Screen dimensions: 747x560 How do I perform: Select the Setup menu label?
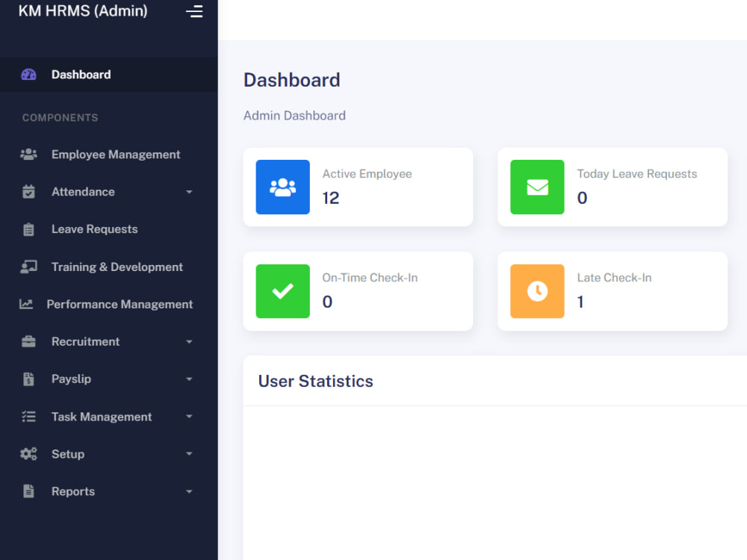point(68,454)
